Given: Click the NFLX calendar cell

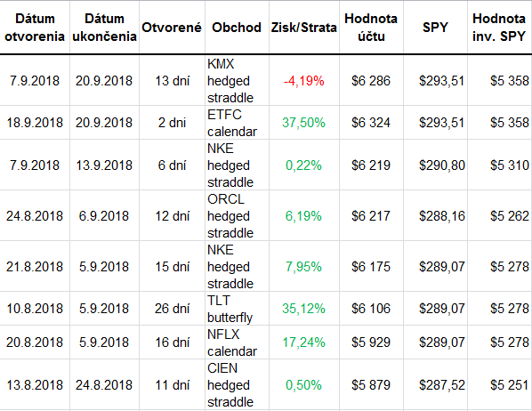Looking at the screenshot, I should click(237, 342).
